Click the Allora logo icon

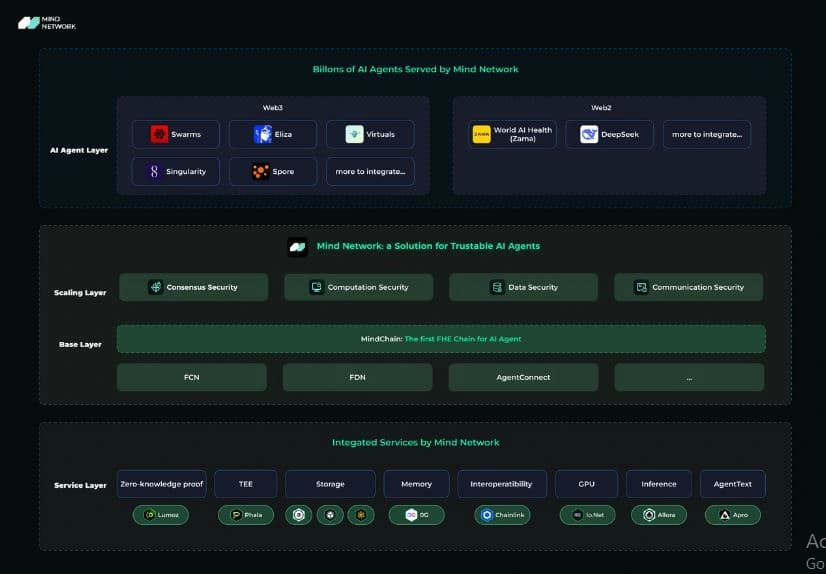[649, 514]
